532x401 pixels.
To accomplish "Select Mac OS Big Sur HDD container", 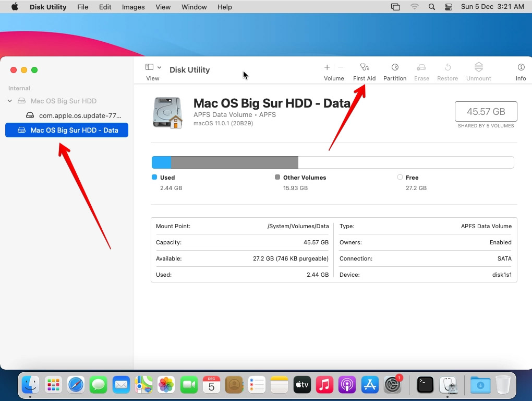I will [x=64, y=101].
